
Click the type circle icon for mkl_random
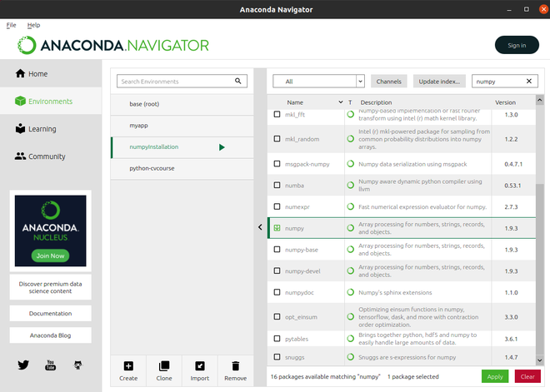coord(350,139)
